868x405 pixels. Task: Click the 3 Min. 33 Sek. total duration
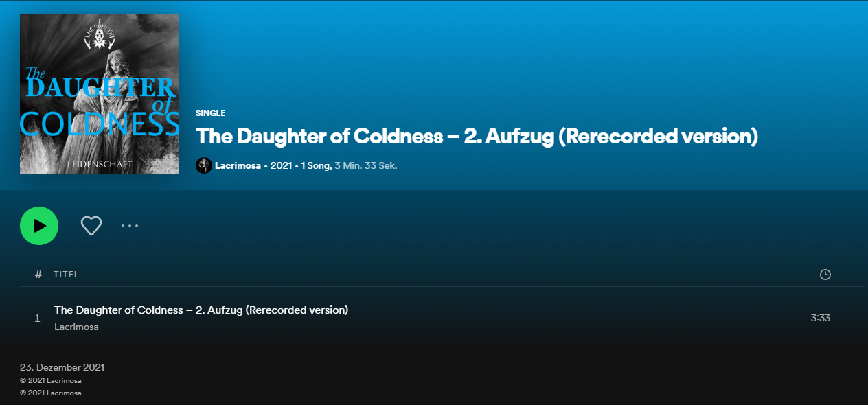point(366,165)
